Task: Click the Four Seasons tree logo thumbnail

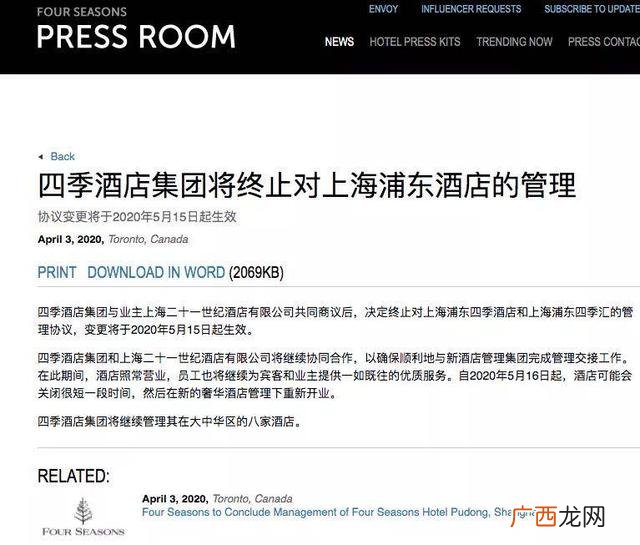Action: [83, 516]
